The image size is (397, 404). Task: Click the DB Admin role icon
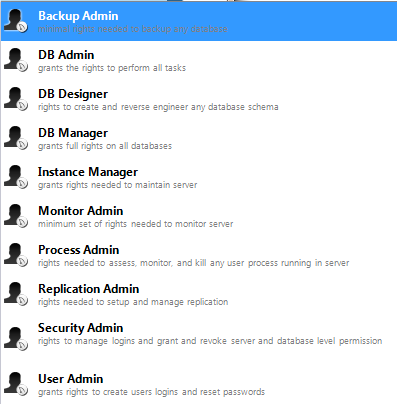point(16,60)
